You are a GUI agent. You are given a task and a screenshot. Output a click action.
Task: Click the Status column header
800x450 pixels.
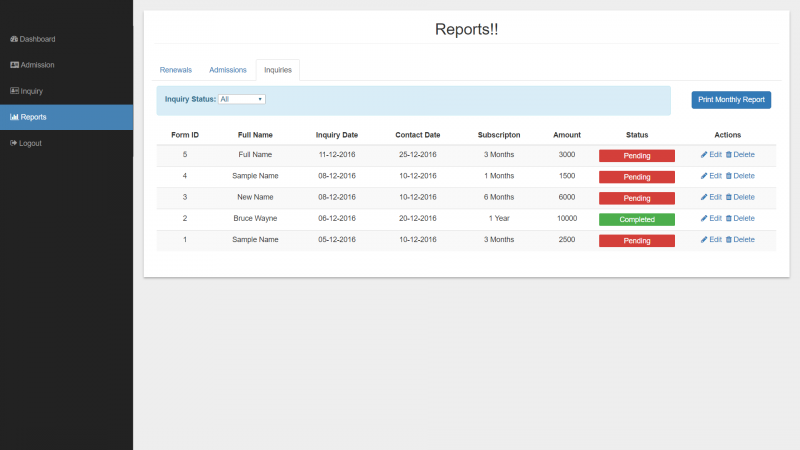point(637,134)
